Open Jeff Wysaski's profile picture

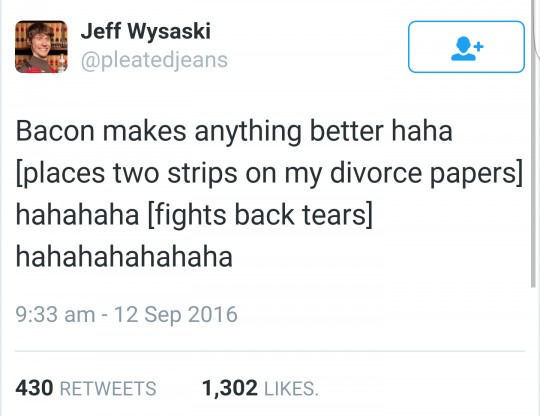[x=41, y=47]
